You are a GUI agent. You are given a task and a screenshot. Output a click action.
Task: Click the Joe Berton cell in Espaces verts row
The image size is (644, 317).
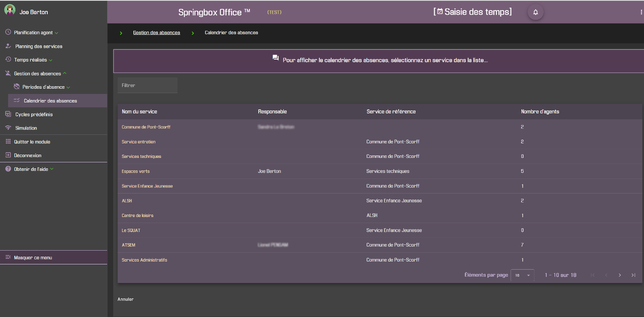click(269, 171)
